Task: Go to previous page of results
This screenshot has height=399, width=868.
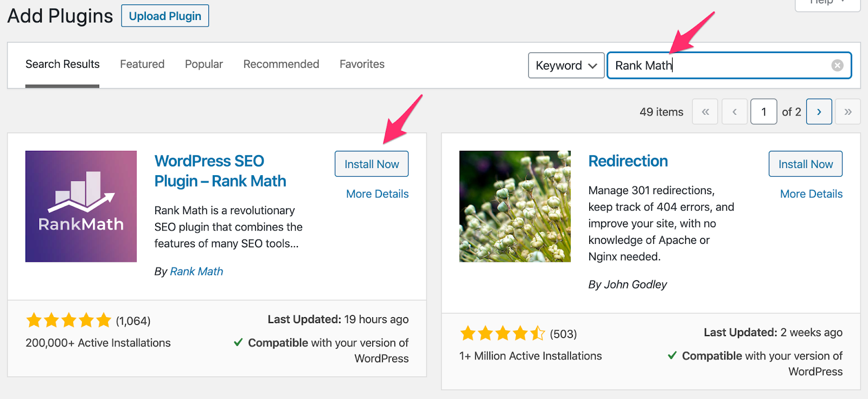Action: click(x=735, y=112)
